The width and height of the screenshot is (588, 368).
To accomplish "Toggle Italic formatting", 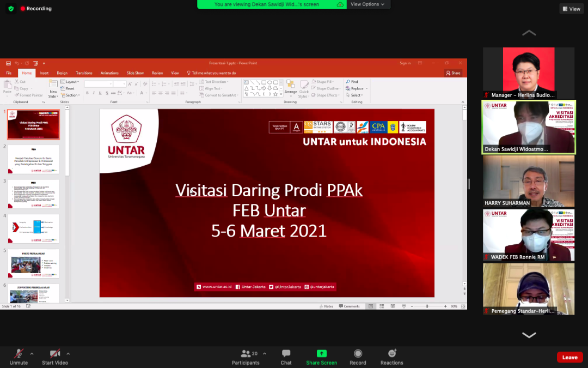I will (94, 93).
